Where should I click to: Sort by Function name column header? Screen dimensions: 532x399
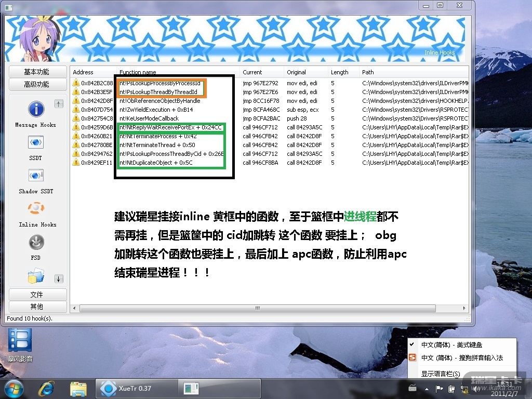tap(178, 72)
